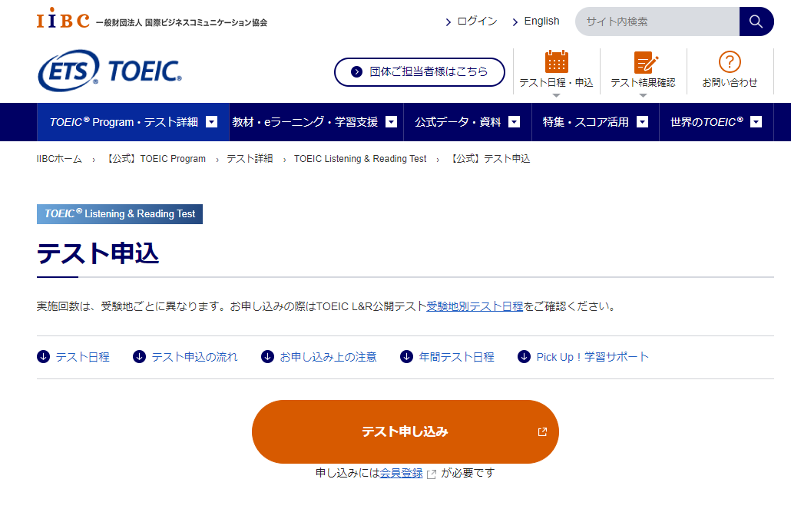The height and width of the screenshot is (532, 791).
Task: Jump to Pick Up！学習サポート section link
Action: point(593,357)
